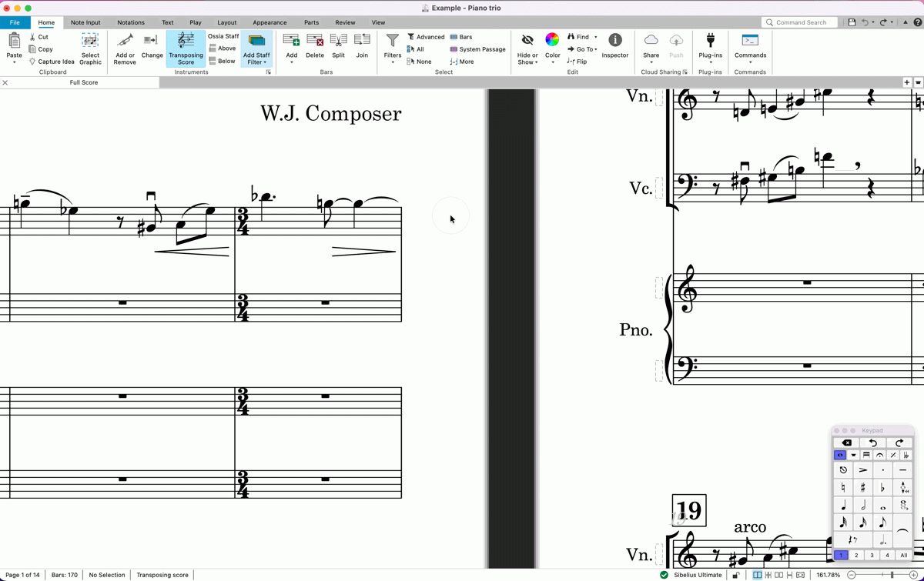This screenshot has height=581, width=924.
Task: Click the Cut scissors icon
Action: tap(32, 37)
